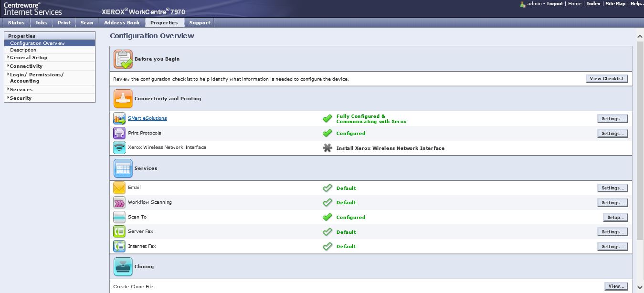The width and height of the screenshot is (644, 293).
Task: Click the Logout link
Action: pos(555,3)
